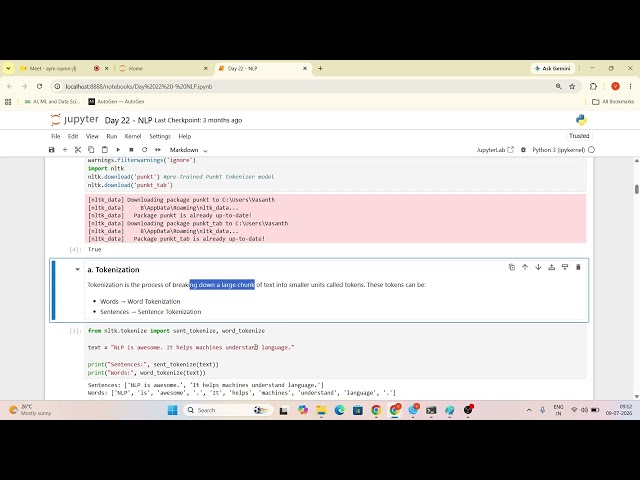
Task: Click the Jupyter logo
Action: click(x=75, y=120)
